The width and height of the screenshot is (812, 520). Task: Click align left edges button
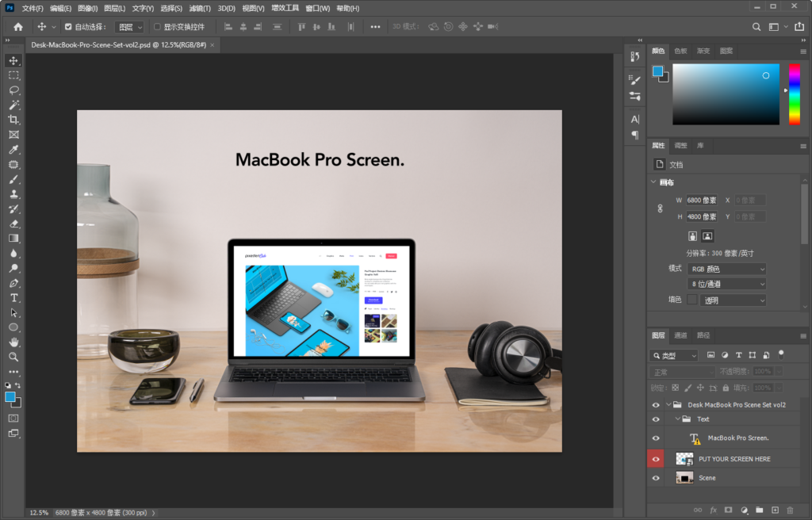point(228,27)
